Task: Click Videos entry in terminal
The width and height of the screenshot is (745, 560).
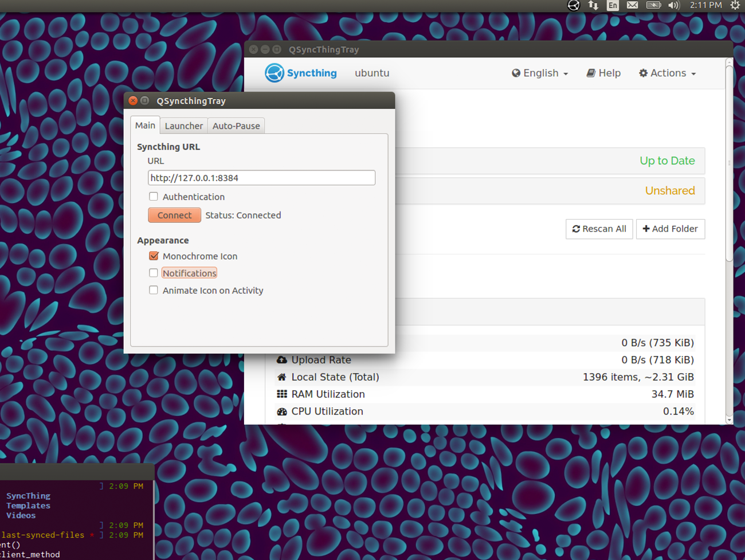Action: click(x=21, y=515)
